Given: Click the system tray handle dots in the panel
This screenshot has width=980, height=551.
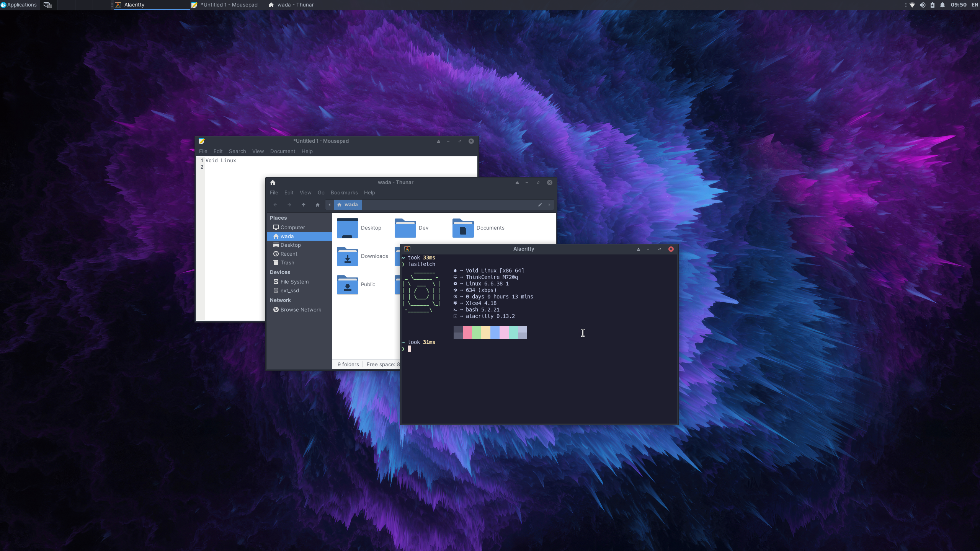Looking at the screenshot, I should coord(905,5).
